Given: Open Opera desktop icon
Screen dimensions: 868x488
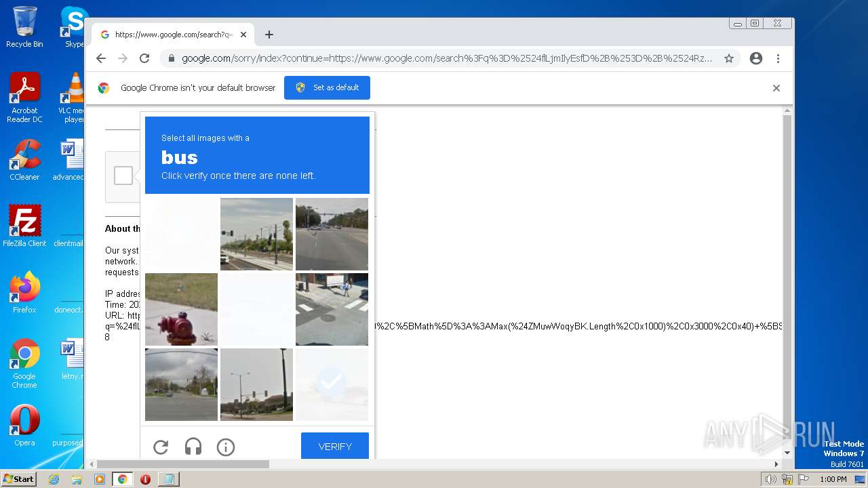Looking at the screenshot, I should [x=24, y=425].
